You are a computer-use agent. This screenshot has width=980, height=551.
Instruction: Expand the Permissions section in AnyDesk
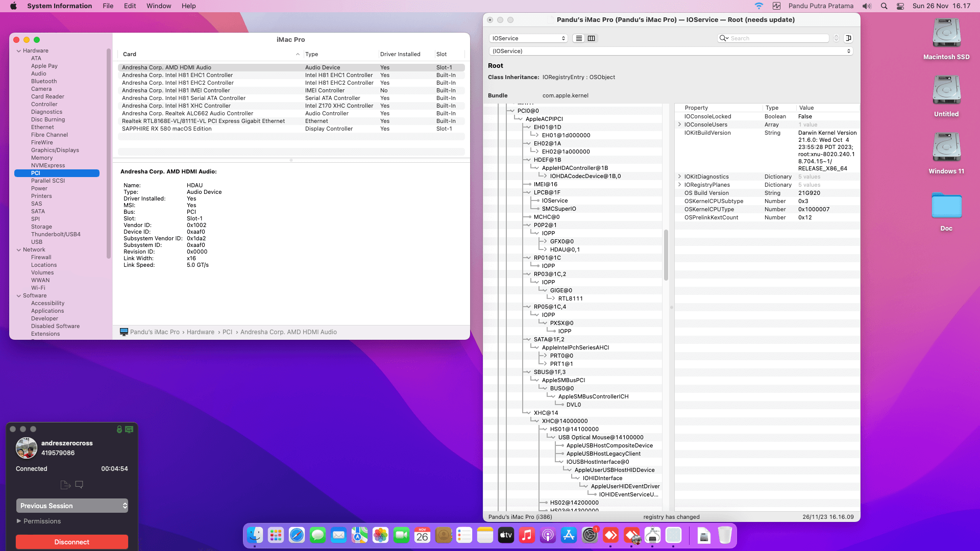coord(19,521)
